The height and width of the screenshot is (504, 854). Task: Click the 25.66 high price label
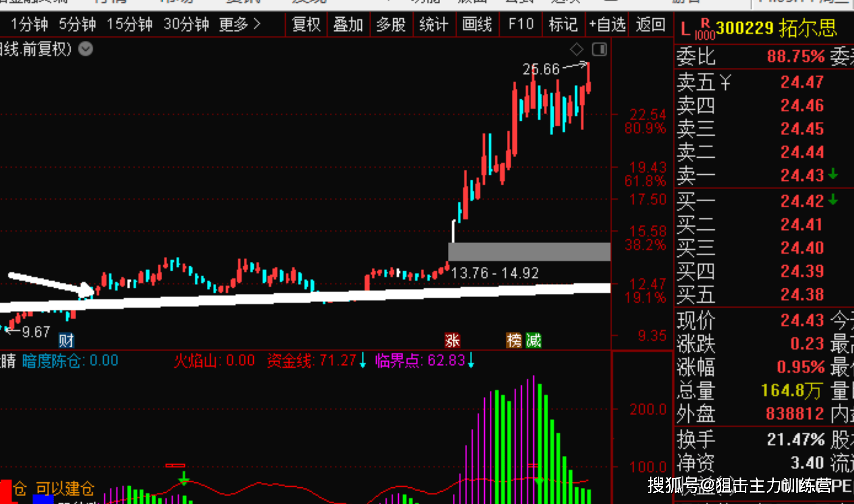541,69
